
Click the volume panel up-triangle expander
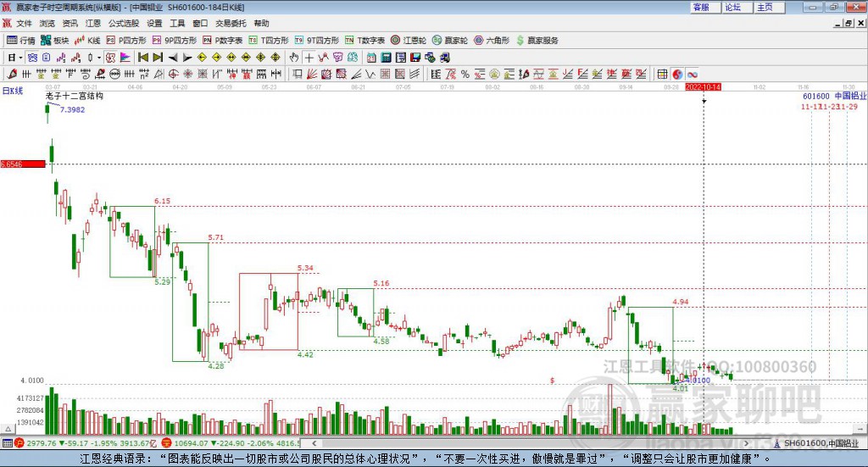coord(8,429)
